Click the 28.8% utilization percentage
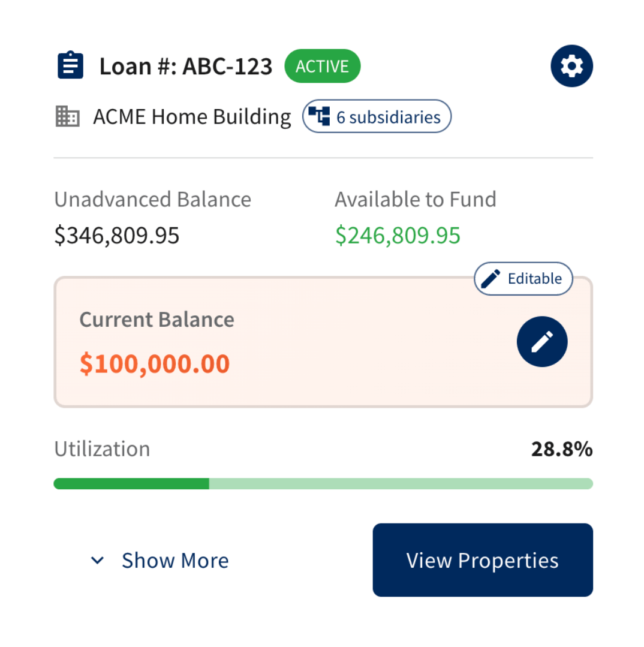This screenshot has width=644, height=647. 561,449
